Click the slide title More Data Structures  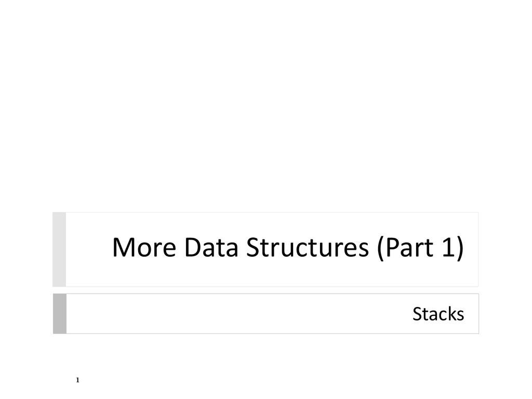tap(288, 247)
